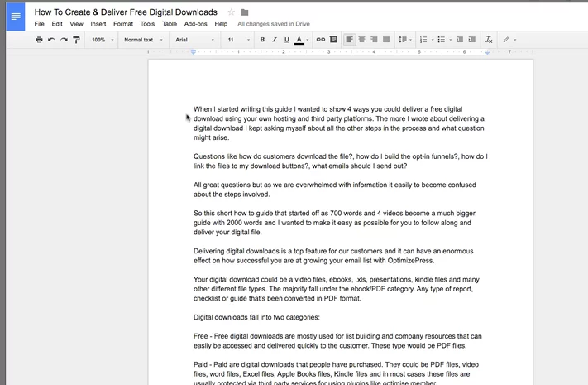The height and width of the screenshot is (385, 588).
Task: Open the Arial font dropdown
Action: coord(194,40)
